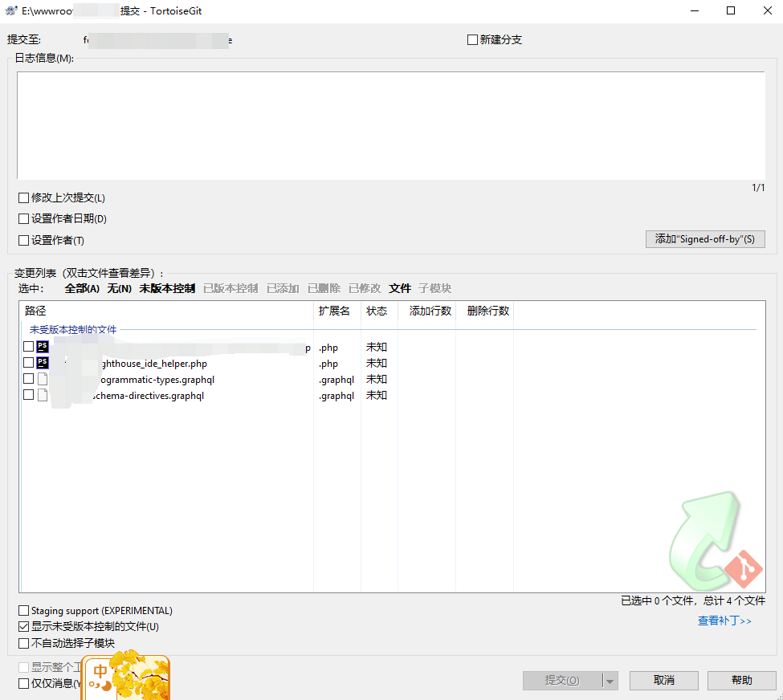The height and width of the screenshot is (700, 783).
Task: Sort by 删除行数 column header
Action: click(x=484, y=311)
